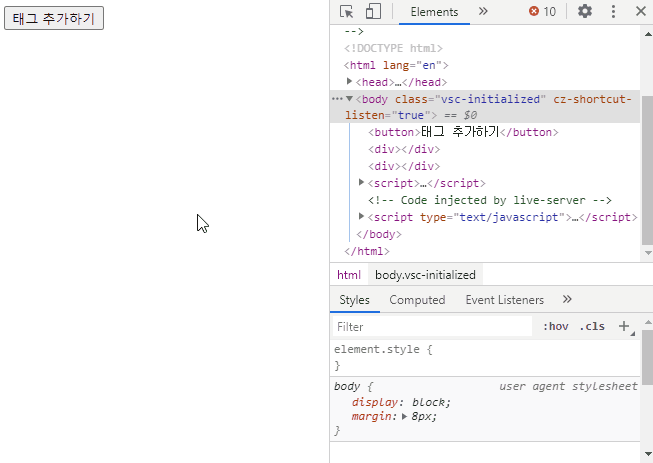
Task: Expand the margin shorthand triangle
Action: pos(404,416)
